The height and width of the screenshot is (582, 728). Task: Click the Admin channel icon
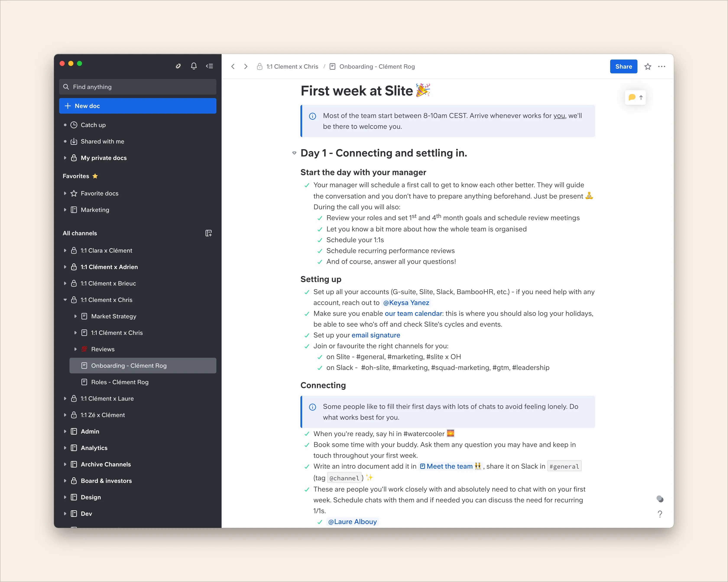click(x=74, y=431)
